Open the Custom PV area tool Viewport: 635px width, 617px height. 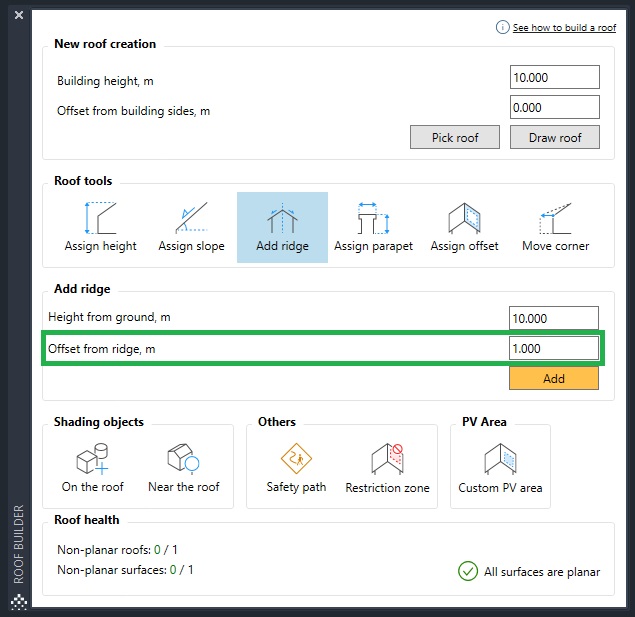click(500, 467)
